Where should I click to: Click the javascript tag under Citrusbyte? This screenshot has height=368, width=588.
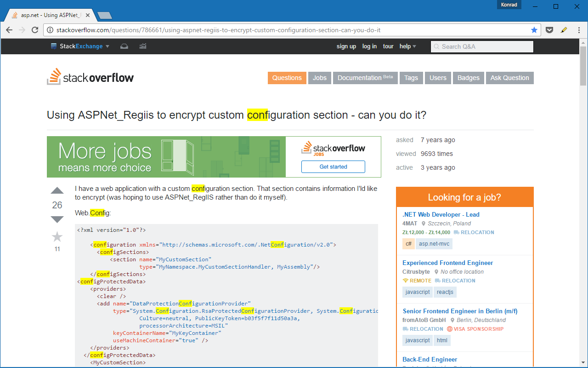point(417,292)
